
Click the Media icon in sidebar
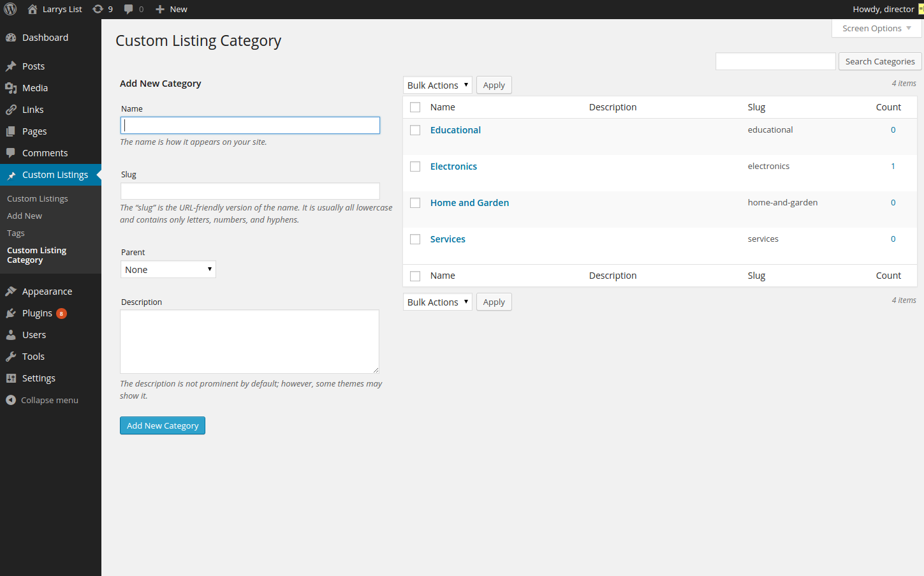click(x=11, y=88)
